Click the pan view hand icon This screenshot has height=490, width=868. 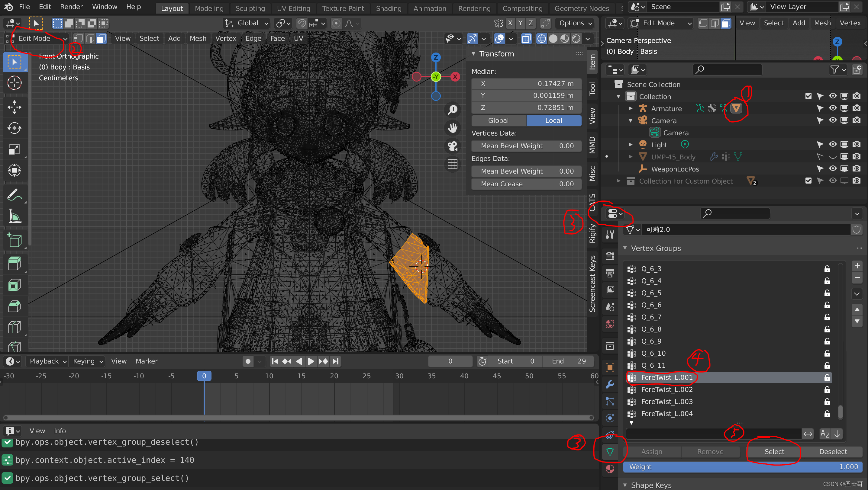click(x=452, y=128)
